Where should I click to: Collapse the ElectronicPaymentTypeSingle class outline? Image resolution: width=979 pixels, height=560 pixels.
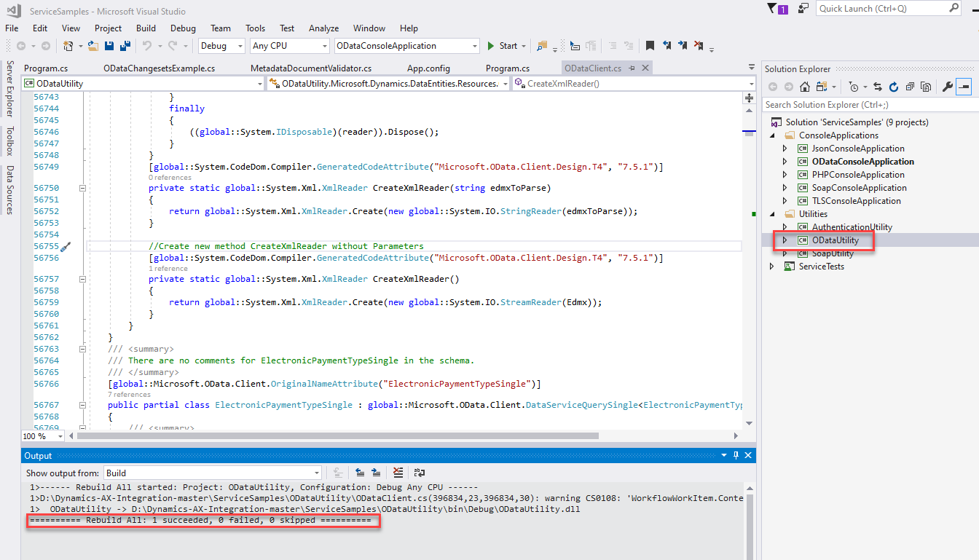[x=82, y=405]
